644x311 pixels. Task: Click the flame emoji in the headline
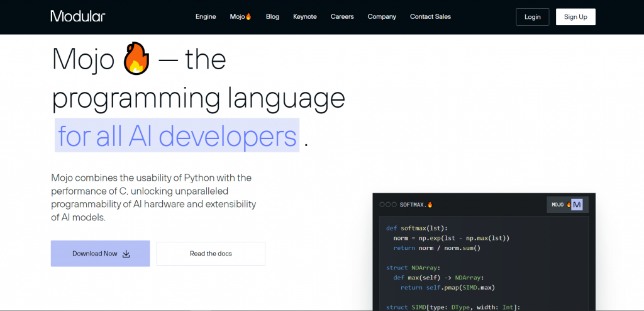(x=136, y=59)
